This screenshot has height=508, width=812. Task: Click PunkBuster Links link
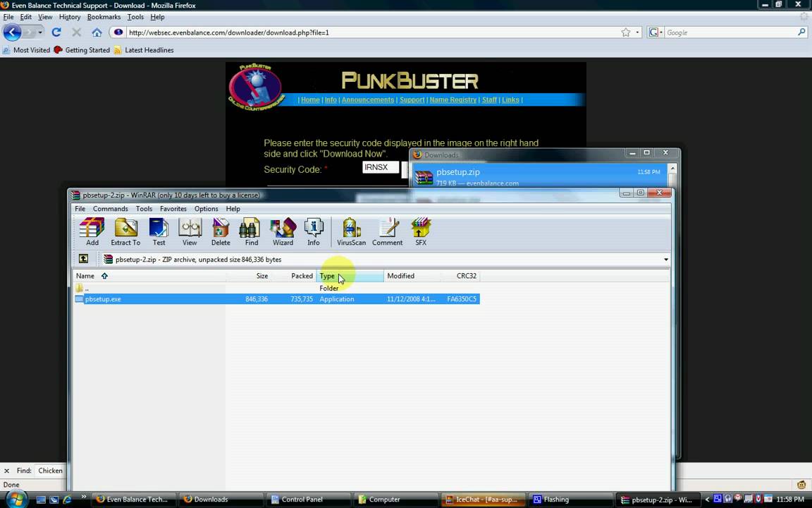(x=510, y=99)
